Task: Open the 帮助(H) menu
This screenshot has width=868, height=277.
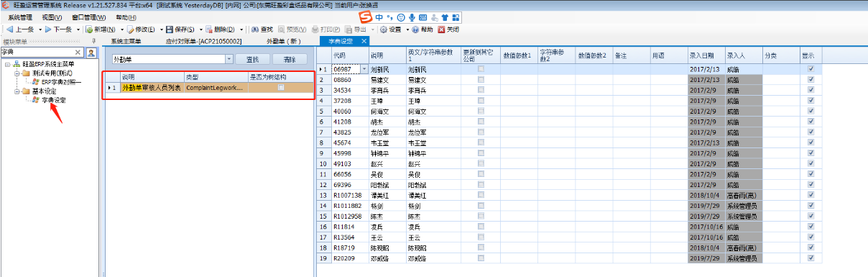Action: click(x=126, y=17)
